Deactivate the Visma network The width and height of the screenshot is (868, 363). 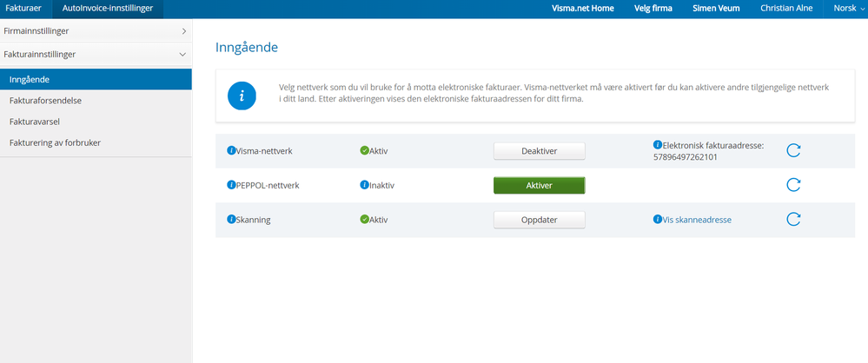[x=539, y=151]
